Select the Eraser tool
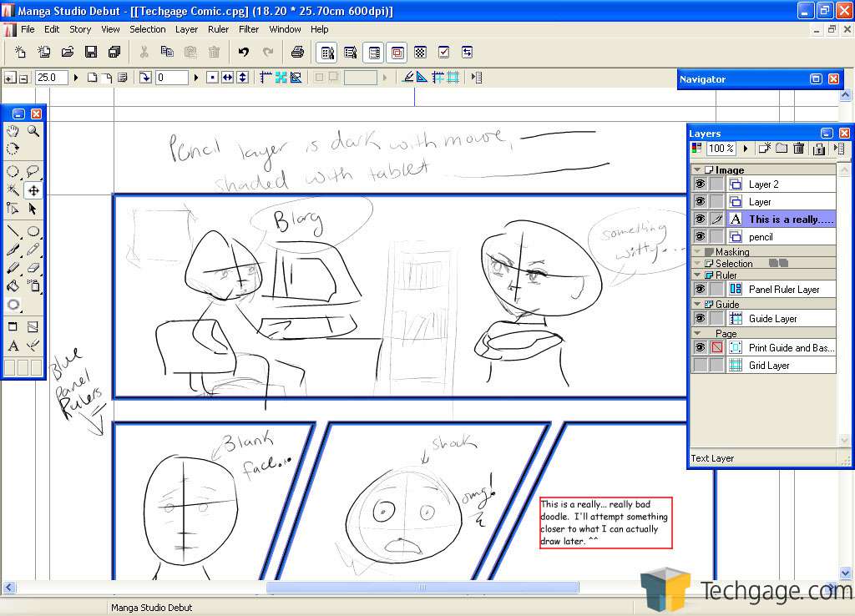The width and height of the screenshot is (855, 616). pos(33,268)
